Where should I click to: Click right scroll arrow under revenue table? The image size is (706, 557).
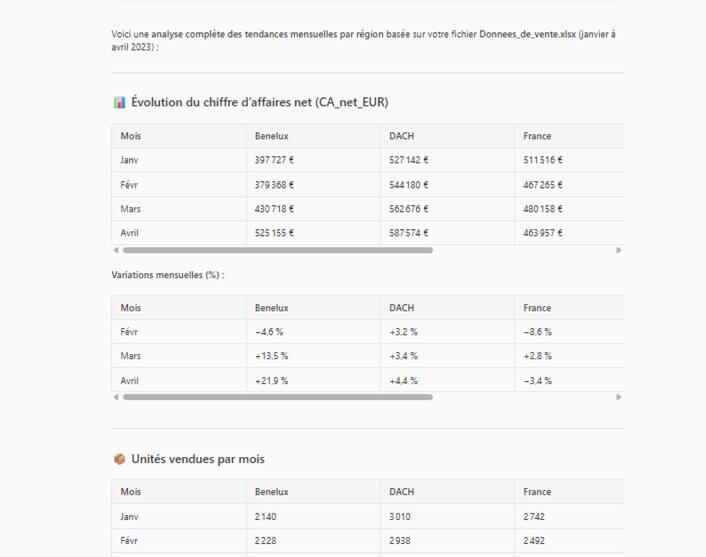pyautogui.click(x=619, y=250)
